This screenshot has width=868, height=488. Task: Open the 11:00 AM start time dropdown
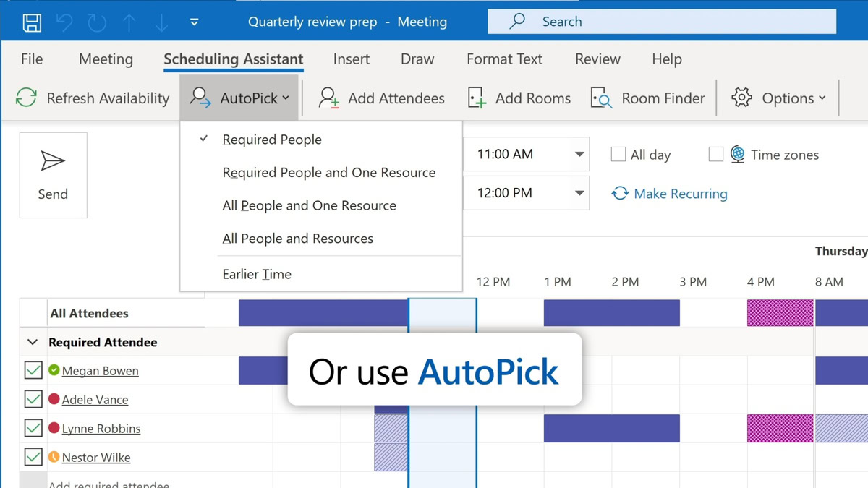tap(579, 155)
